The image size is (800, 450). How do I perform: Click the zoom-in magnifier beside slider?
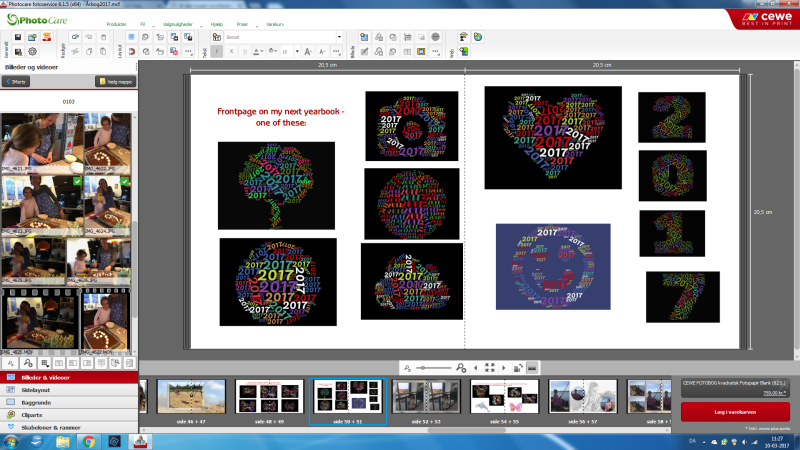(x=460, y=368)
